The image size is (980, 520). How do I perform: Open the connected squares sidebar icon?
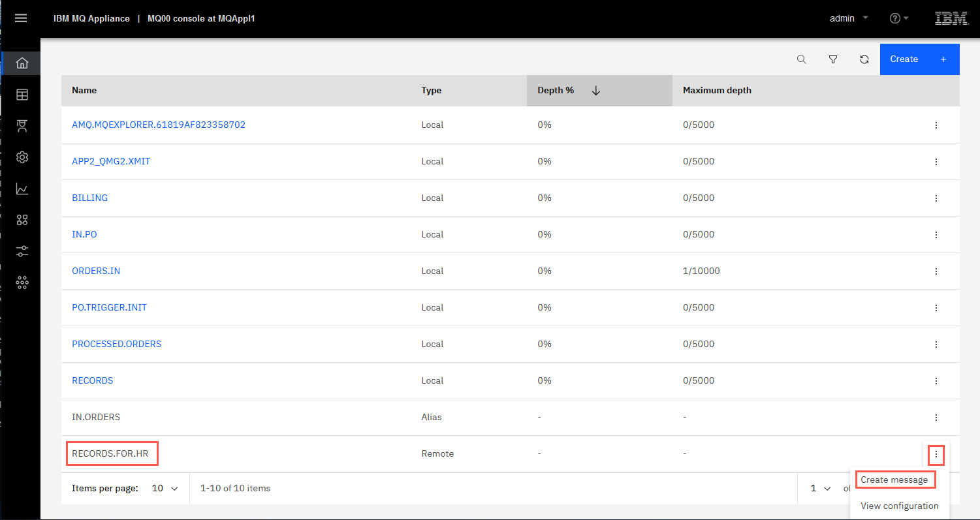[22, 220]
